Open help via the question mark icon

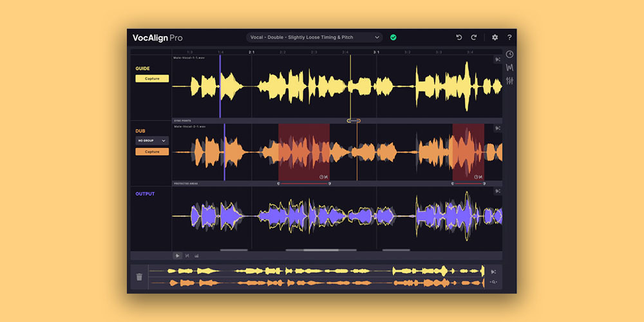[509, 37]
